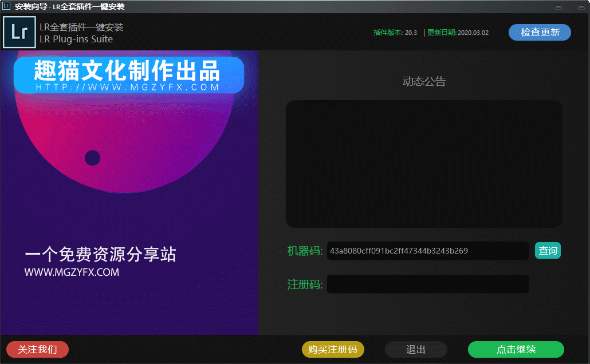Click the small Lr title bar icon
590x364 pixels.
6,6
